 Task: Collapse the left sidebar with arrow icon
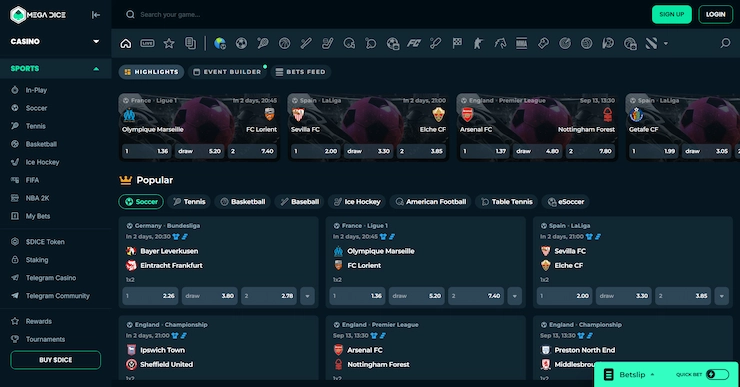pyautogui.click(x=96, y=15)
